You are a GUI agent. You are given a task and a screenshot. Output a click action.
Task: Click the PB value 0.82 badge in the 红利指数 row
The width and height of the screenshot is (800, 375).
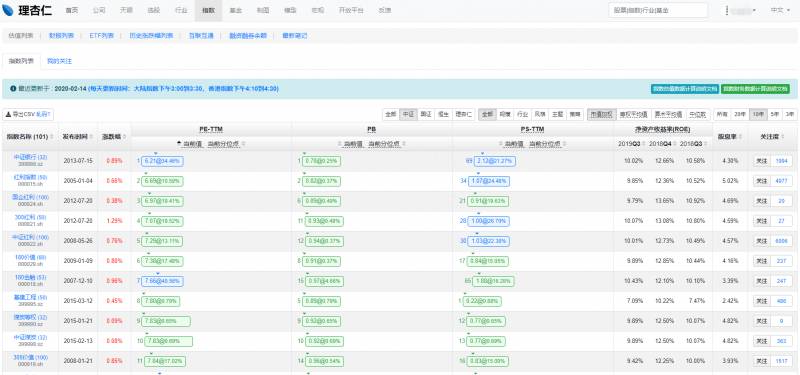[x=322, y=181]
